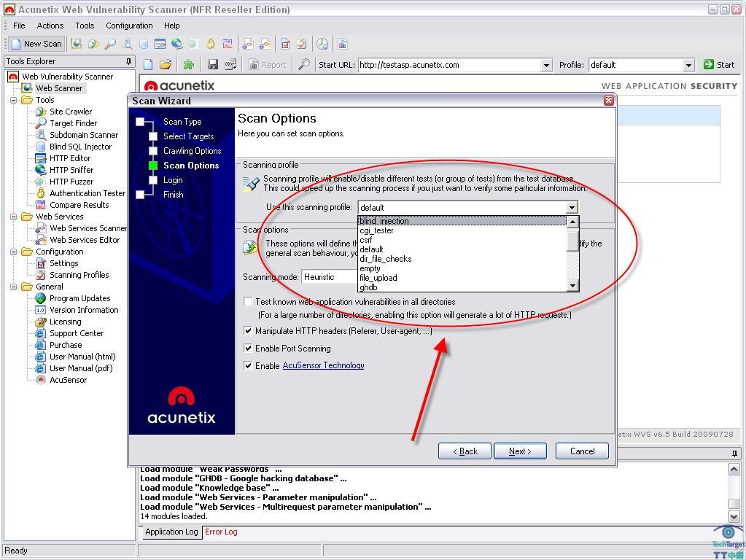Open Settings in the Configuration tree

click(63, 263)
